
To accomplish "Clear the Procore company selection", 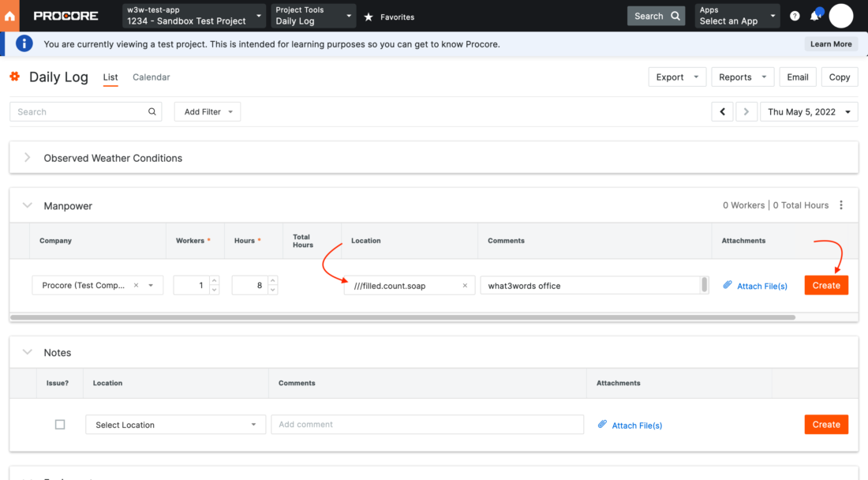I will pyautogui.click(x=137, y=286).
